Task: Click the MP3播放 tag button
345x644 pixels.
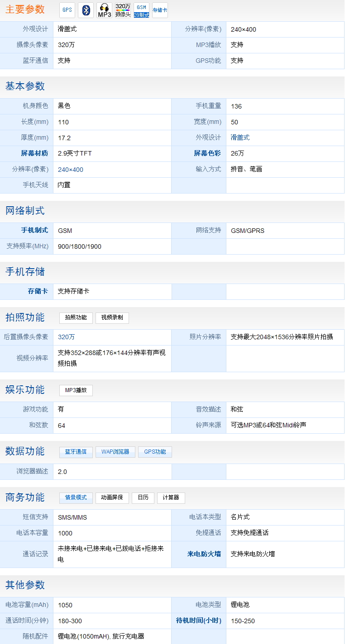Action: 76,390
